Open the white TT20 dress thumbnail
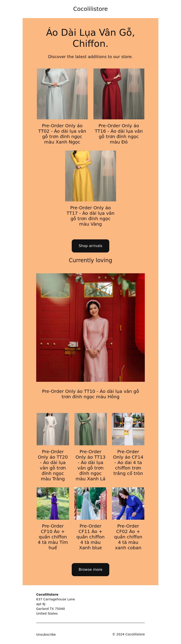This screenshot has height=644, width=181. (x=53, y=429)
